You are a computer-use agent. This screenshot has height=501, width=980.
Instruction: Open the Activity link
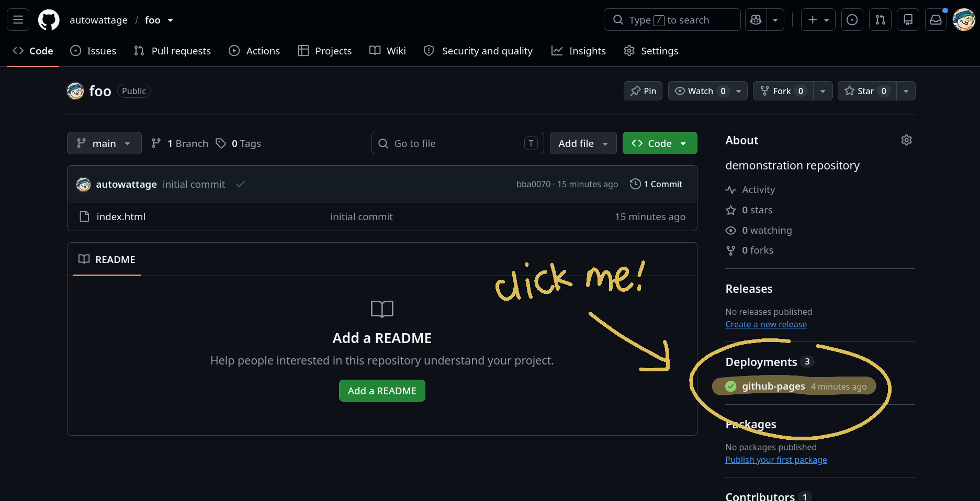[x=750, y=190]
